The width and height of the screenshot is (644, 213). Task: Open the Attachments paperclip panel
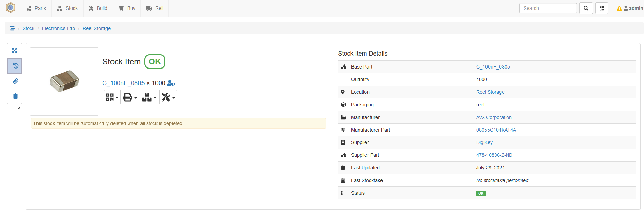[15, 81]
